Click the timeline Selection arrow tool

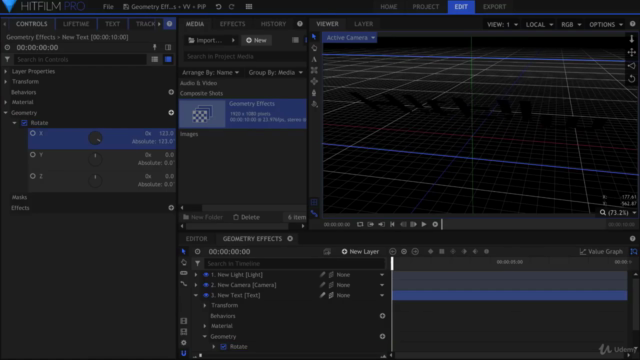point(184,251)
